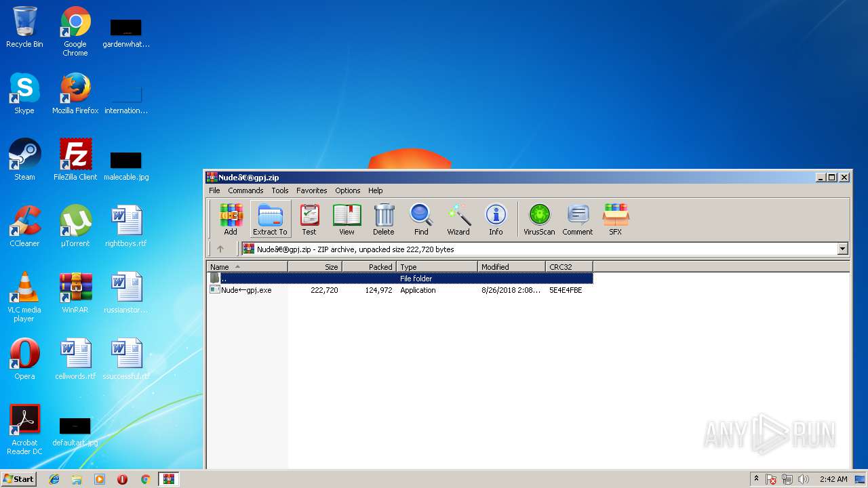Select the CCleaner desktop shortcut

(24, 226)
